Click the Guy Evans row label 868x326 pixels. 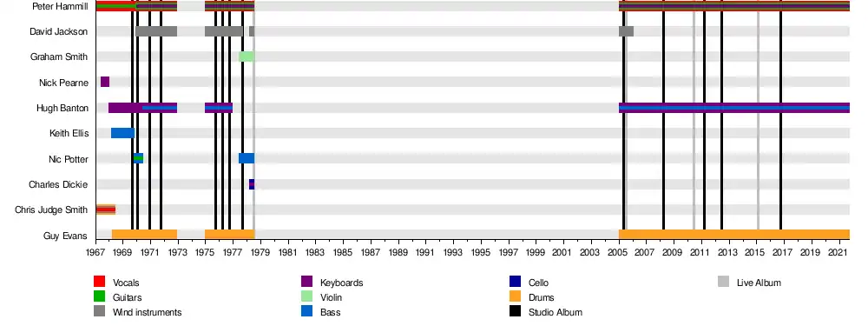(x=65, y=236)
